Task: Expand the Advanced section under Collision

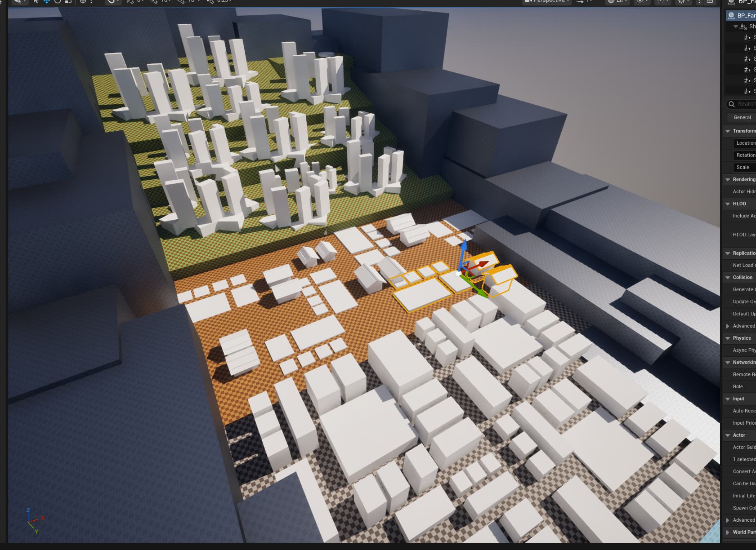Action: point(728,326)
